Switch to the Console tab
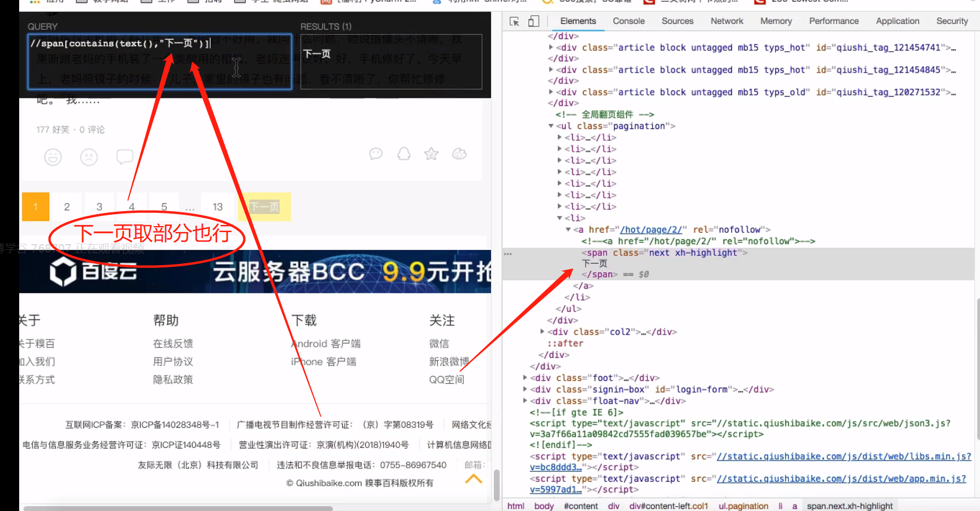 click(629, 21)
